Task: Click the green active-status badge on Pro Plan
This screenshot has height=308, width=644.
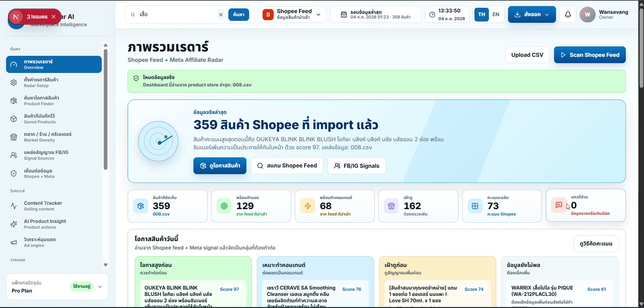Action: 82,286
